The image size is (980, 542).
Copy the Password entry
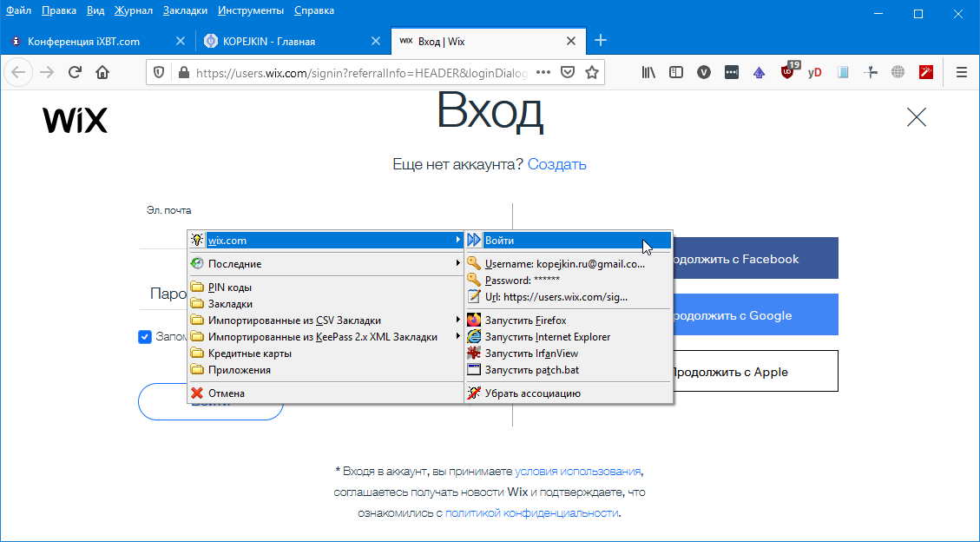[569, 280]
